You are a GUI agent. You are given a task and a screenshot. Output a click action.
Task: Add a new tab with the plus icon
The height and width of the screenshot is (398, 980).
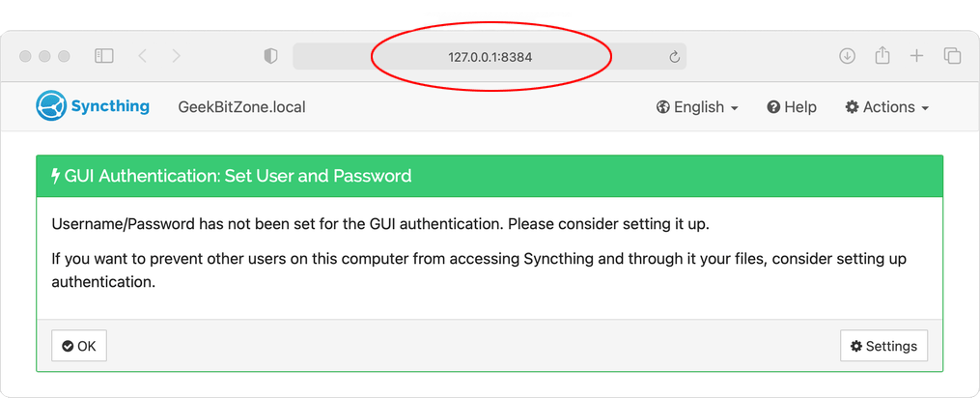coord(916,56)
